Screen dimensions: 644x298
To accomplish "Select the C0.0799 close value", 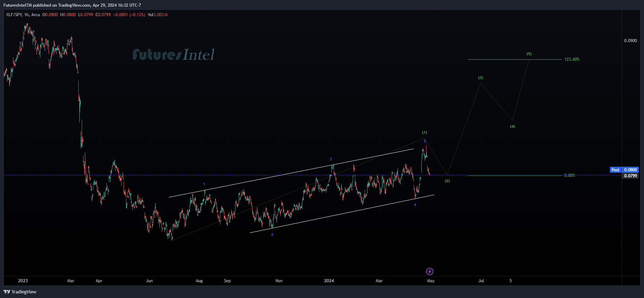I will pyautogui.click(x=103, y=15).
